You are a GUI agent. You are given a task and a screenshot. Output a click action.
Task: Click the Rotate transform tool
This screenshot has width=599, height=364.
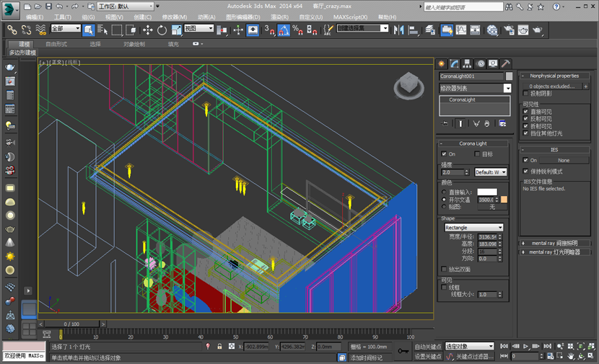click(162, 30)
